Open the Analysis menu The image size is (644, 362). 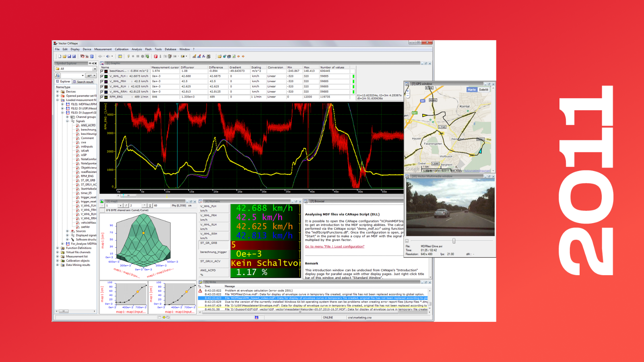click(x=137, y=49)
